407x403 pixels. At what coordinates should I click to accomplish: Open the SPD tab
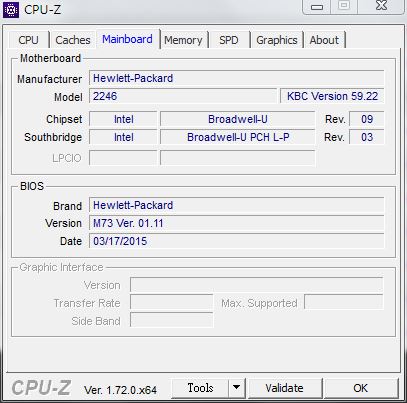pos(229,40)
